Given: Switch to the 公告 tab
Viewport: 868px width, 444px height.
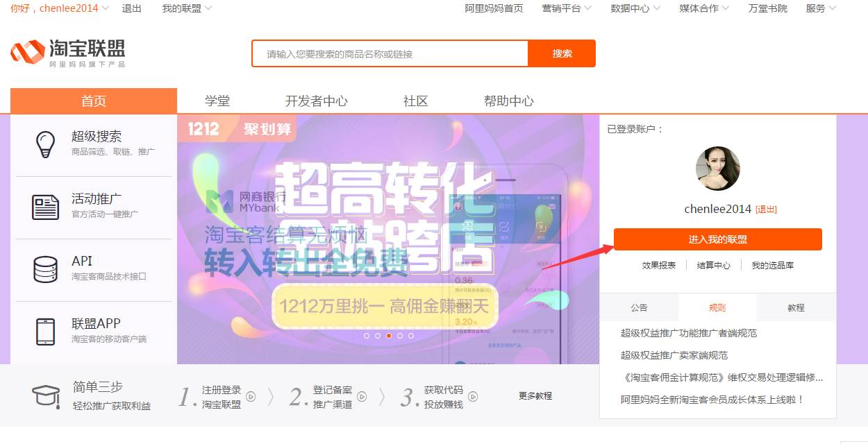Looking at the screenshot, I should pos(639,307).
